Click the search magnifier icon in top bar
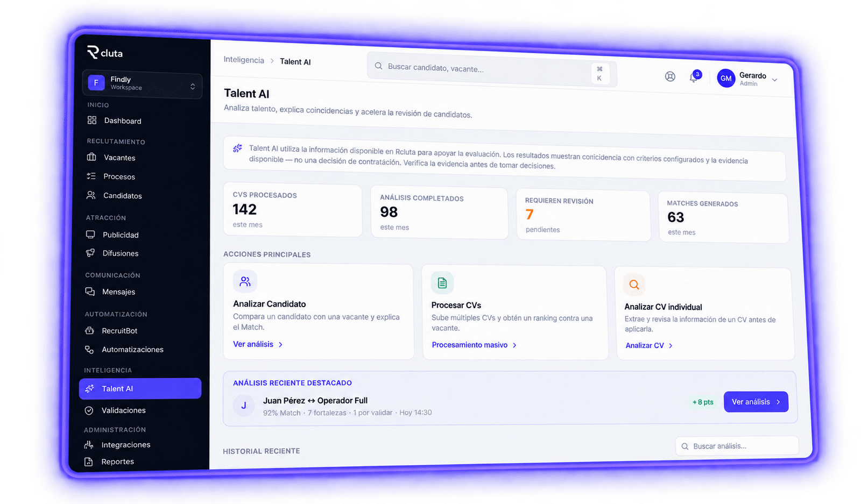 click(x=378, y=66)
